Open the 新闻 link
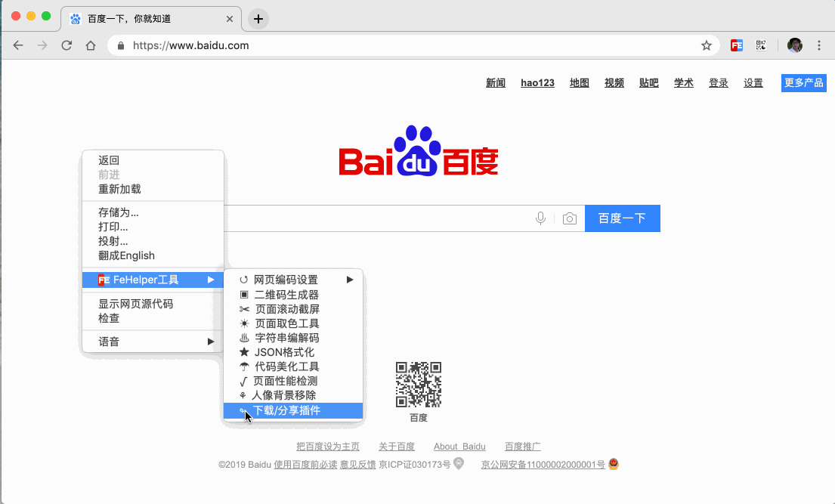Screen dimensions: 835x504 [495, 83]
